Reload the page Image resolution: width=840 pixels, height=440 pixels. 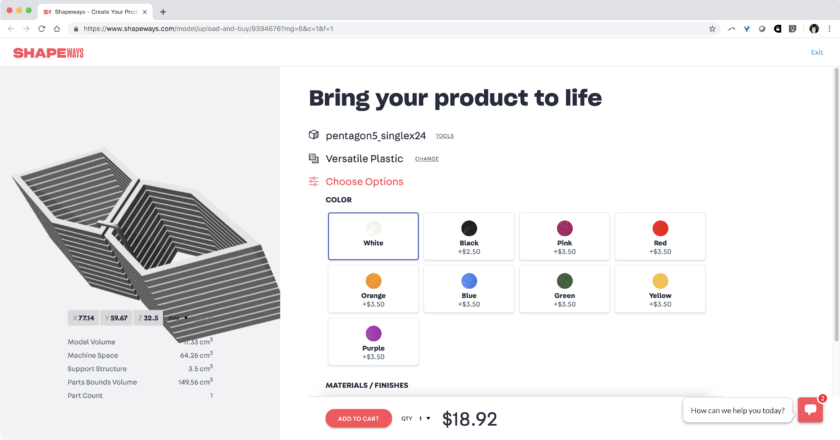coord(42,29)
